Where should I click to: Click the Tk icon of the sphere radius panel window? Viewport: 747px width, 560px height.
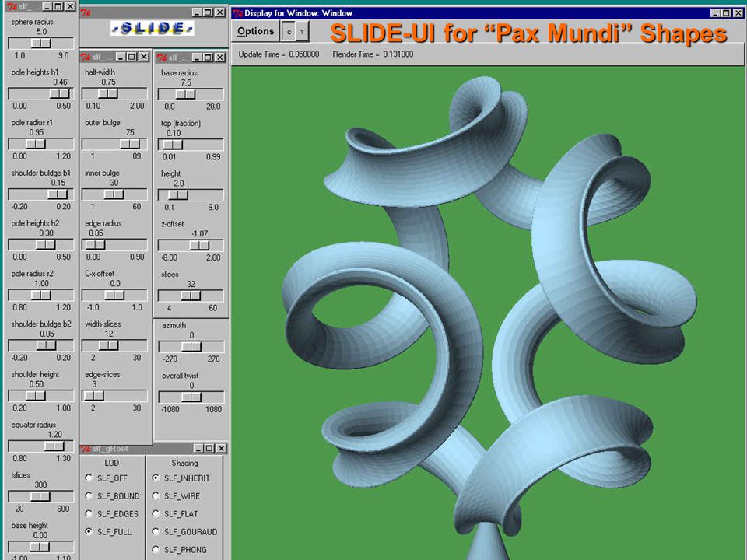pyautogui.click(x=12, y=7)
